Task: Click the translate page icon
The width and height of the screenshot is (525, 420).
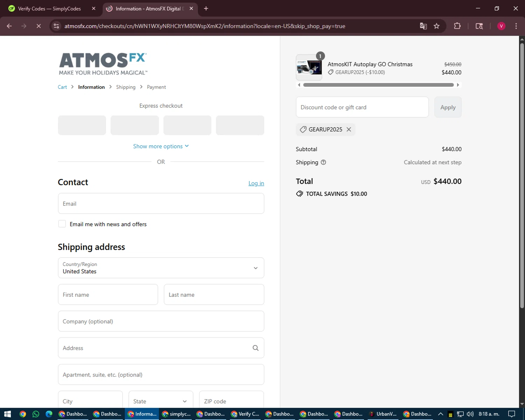Action: point(423,26)
